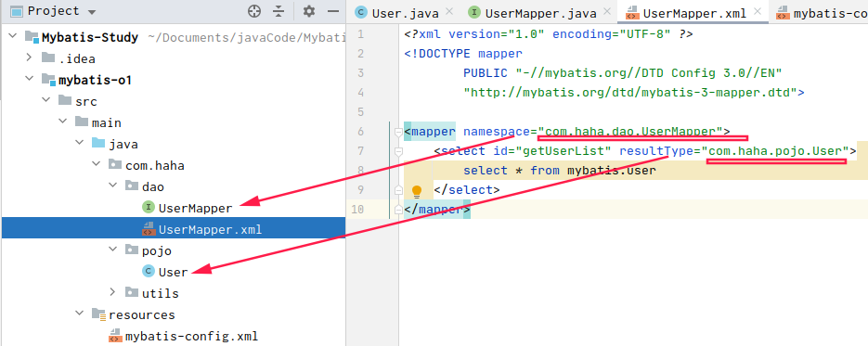Open Project panel settings gear

tap(309, 11)
